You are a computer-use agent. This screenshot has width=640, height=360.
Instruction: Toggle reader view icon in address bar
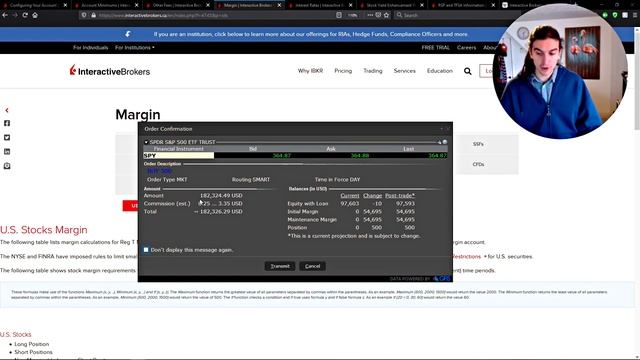point(339,15)
